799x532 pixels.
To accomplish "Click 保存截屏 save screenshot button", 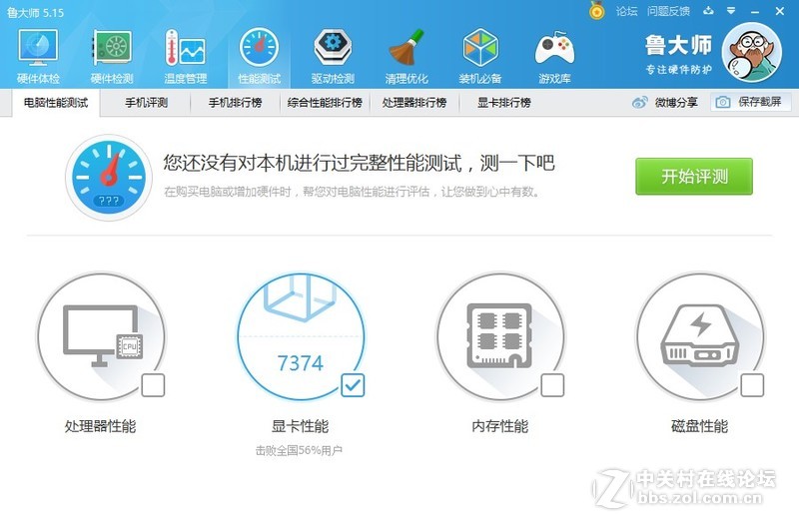I will pos(750,102).
